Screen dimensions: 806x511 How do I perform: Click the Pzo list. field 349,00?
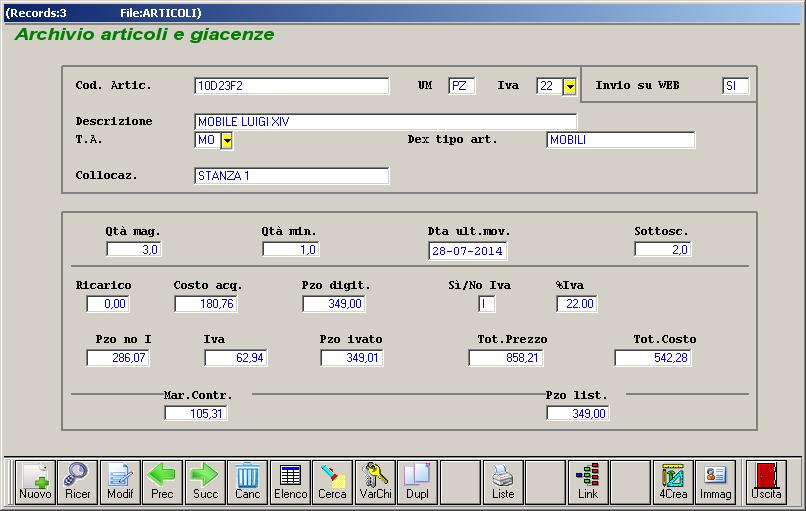point(578,413)
